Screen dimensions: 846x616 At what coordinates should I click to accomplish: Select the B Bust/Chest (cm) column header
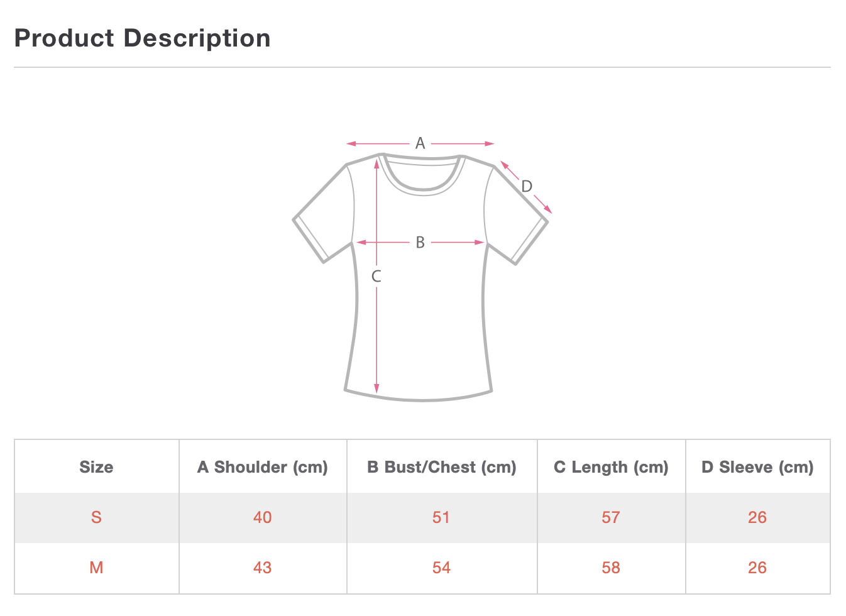pyautogui.click(x=442, y=467)
